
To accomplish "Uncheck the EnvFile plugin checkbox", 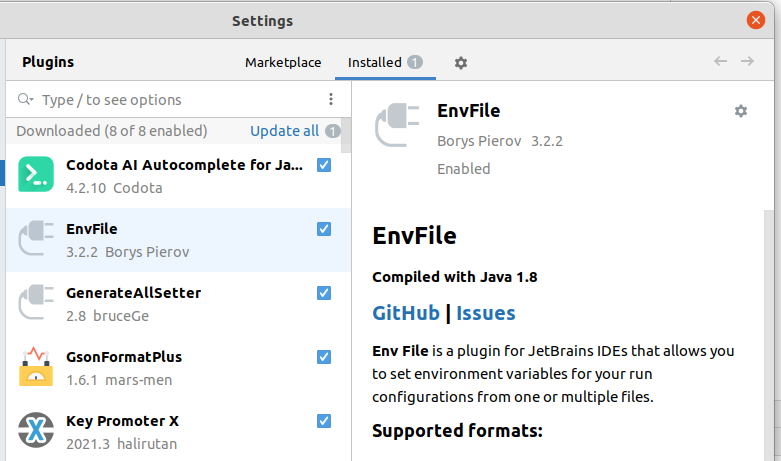I will tap(324, 229).
